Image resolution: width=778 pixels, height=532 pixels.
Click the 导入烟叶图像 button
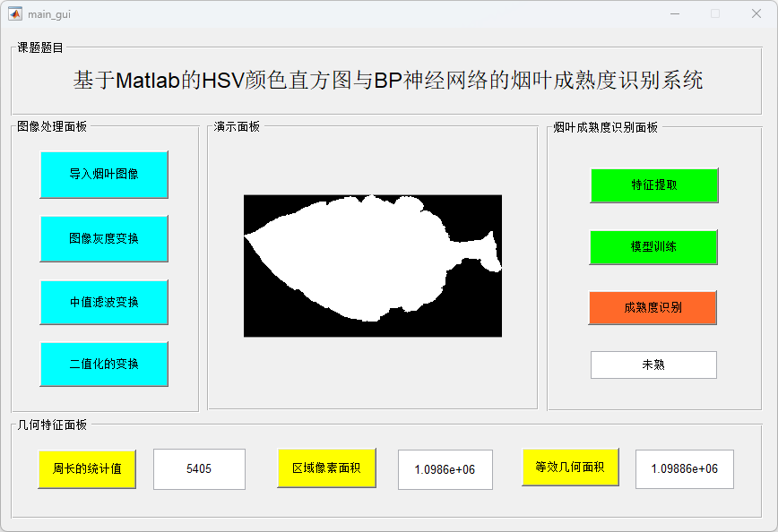click(104, 175)
